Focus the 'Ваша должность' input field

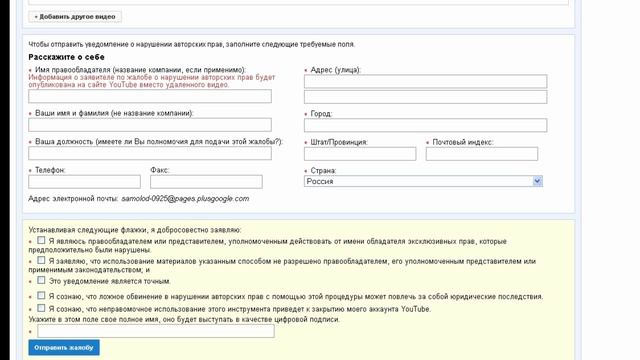(x=150, y=153)
